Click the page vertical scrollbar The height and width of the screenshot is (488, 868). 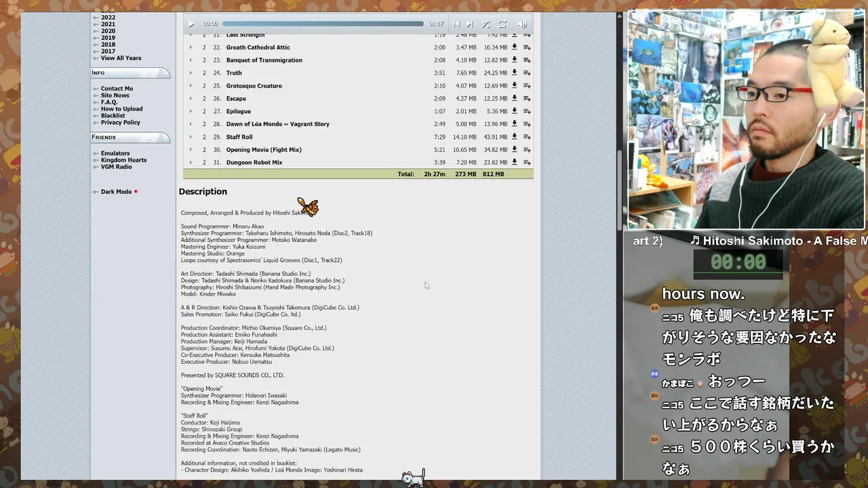619,190
